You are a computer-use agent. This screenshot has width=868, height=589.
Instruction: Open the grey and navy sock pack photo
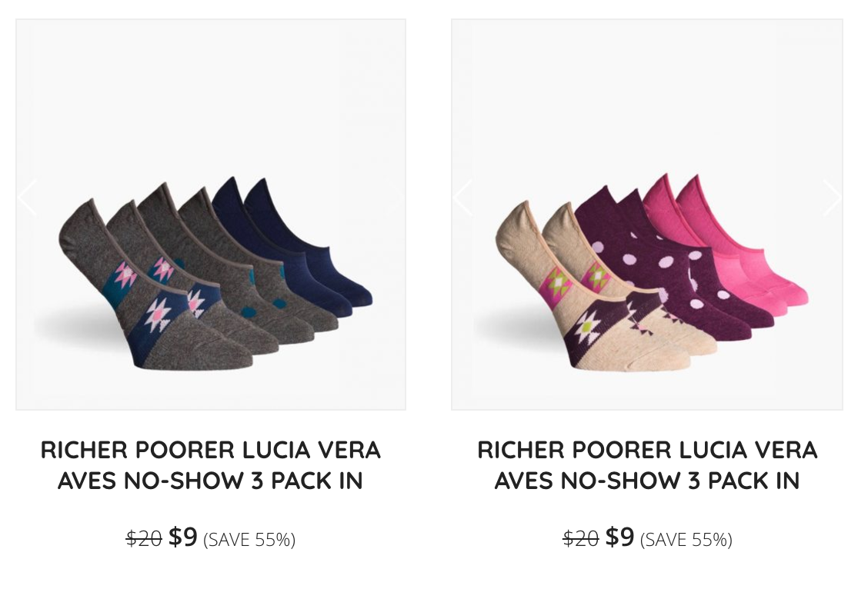(x=211, y=215)
